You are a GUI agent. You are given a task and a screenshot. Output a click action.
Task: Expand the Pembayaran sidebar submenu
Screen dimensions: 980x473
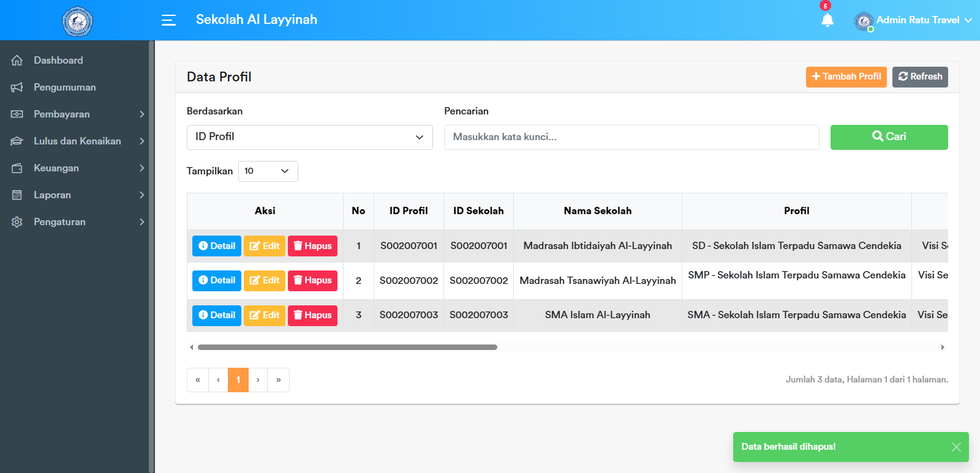pyautogui.click(x=77, y=114)
